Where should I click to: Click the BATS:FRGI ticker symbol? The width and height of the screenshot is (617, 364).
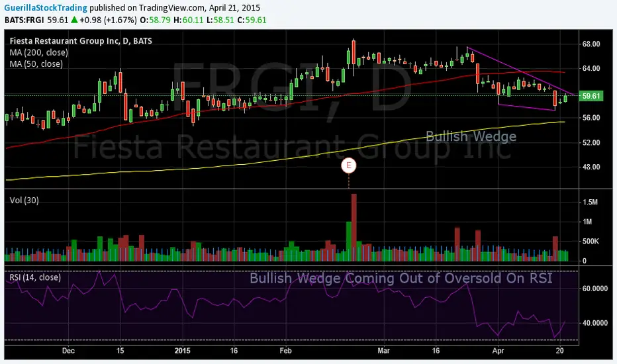point(24,20)
